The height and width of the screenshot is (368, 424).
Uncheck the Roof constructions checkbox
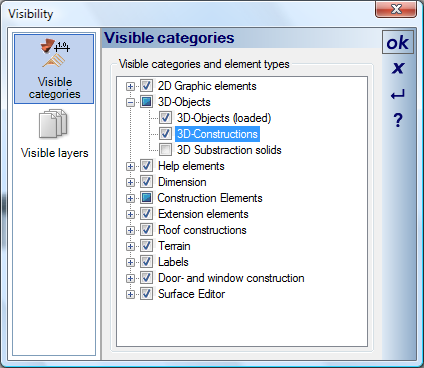[146, 230]
